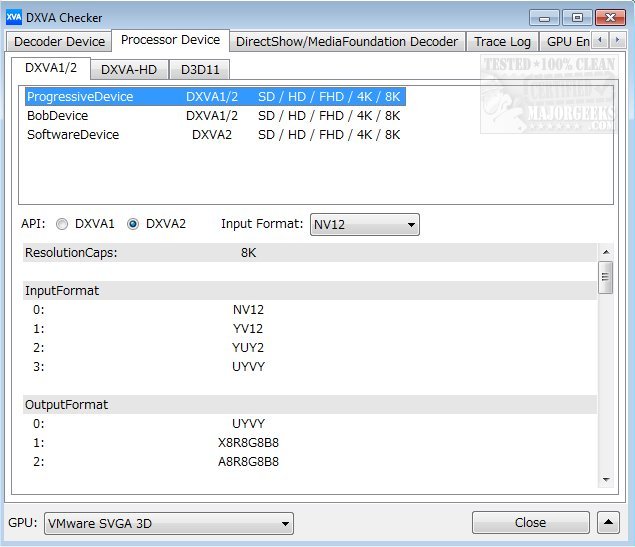Click the OutputFormat 0: UYVY entry
This screenshot has height=547, width=635.
pyautogui.click(x=310, y=424)
